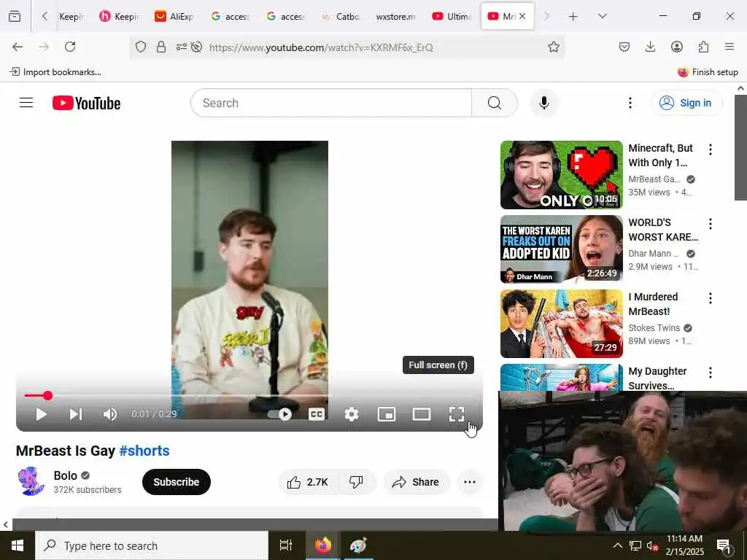The height and width of the screenshot is (560, 747).
Task: Open I Murdered MrBeast video thumbnail
Action: pos(562,323)
